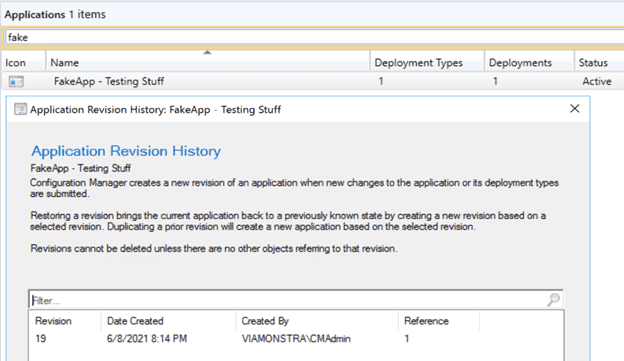Sort applications by Name column
The height and width of the screenshot is (361, 624).
[x=208, y=62]
